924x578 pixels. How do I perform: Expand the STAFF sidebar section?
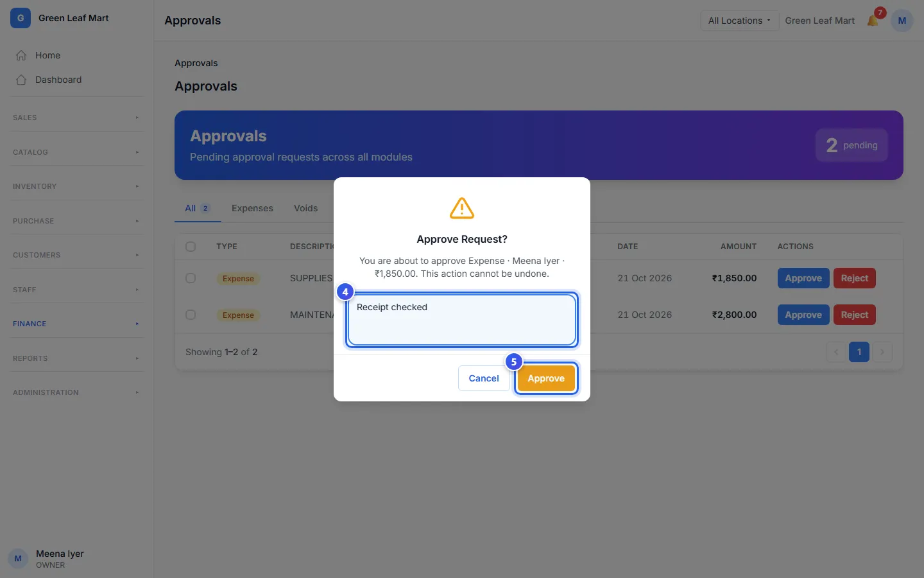click(x=76, y=290)
